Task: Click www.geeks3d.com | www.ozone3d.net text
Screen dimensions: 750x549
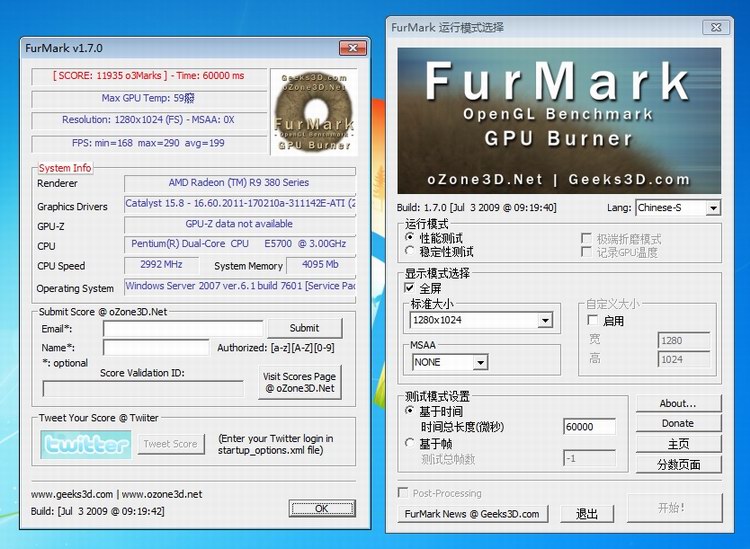Action: click(x=117, y=494)
